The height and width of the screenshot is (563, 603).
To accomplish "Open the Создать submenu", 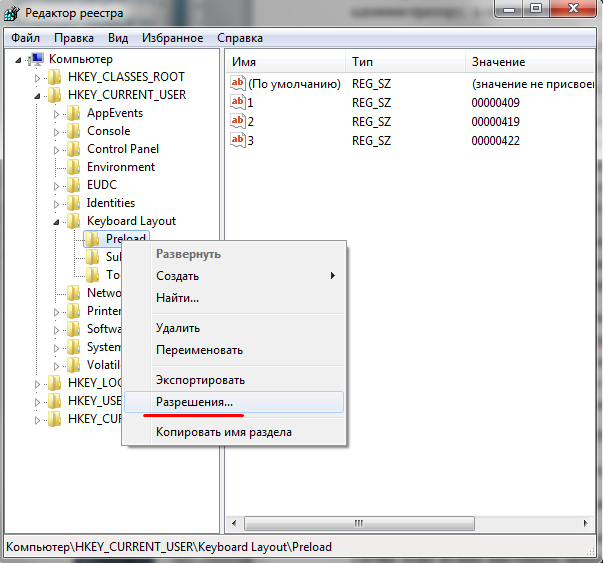I will pos(177,275).
